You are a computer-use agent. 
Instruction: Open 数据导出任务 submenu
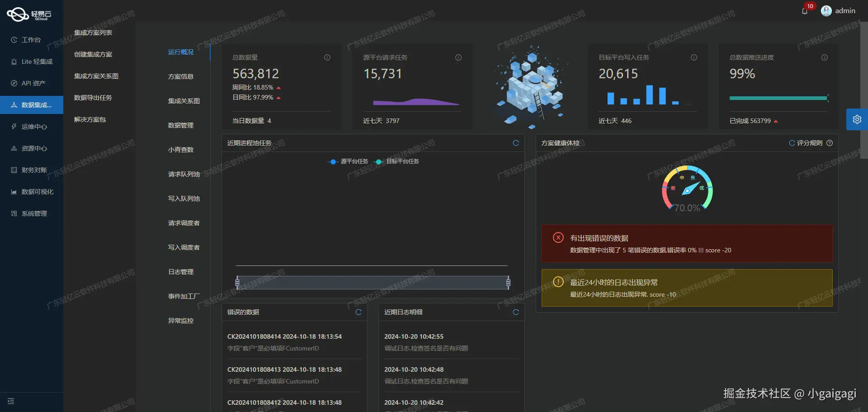point(93,98)
